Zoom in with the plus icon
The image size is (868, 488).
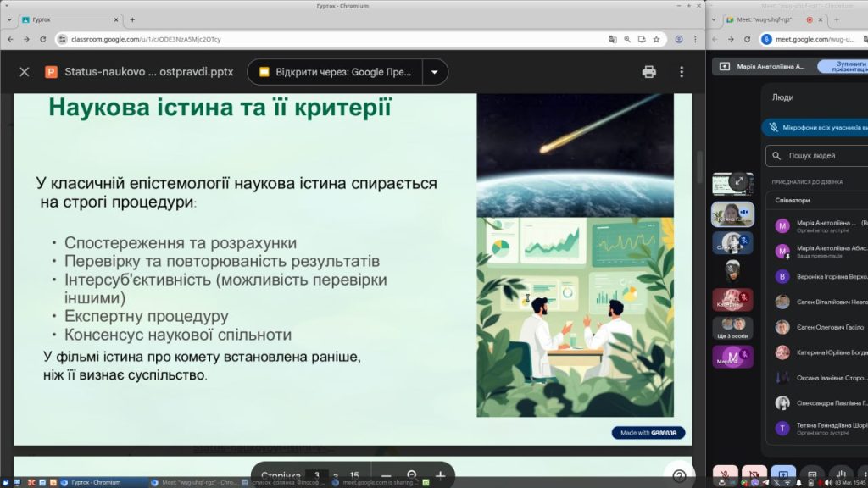(x=440, y=476)
